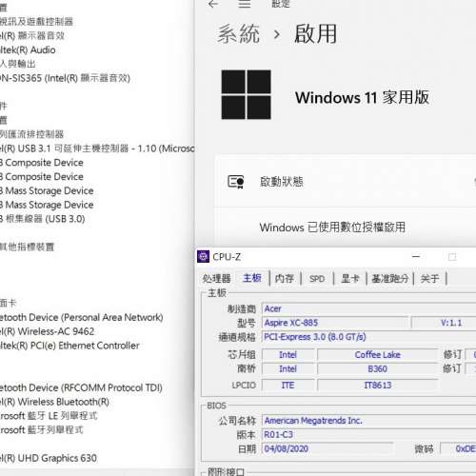The height and width of the screenshot is (476, 476).
Task: Click the ITE LPCIO vendor value
Action: (288, 385)
